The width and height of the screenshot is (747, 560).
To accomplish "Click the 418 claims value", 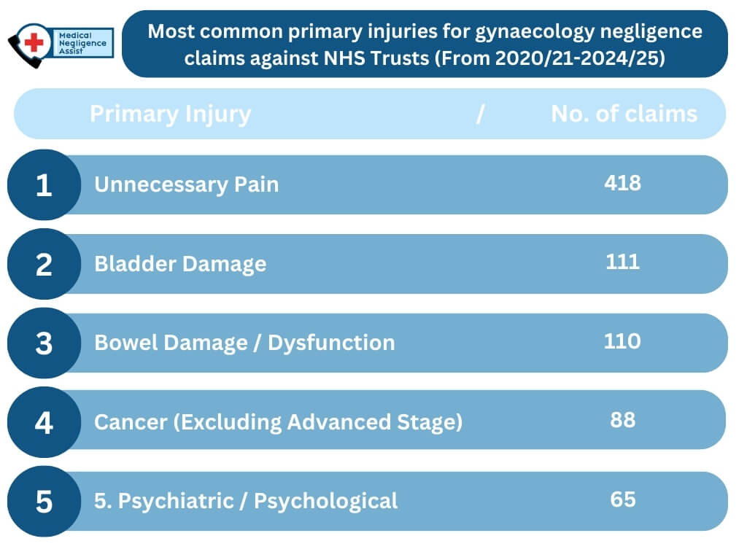I will pyautogui.click(x=622, y=183).
